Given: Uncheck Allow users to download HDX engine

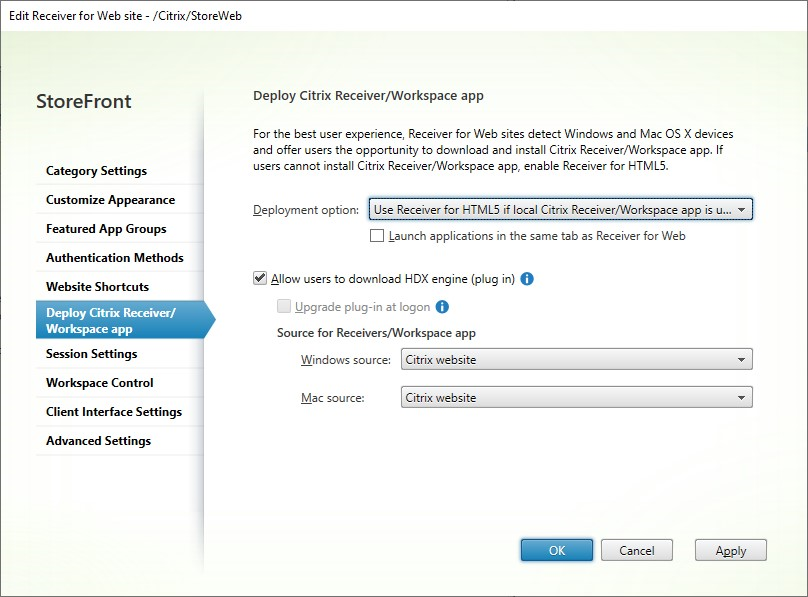Looking at the screenshot, I should pos(261,279).
